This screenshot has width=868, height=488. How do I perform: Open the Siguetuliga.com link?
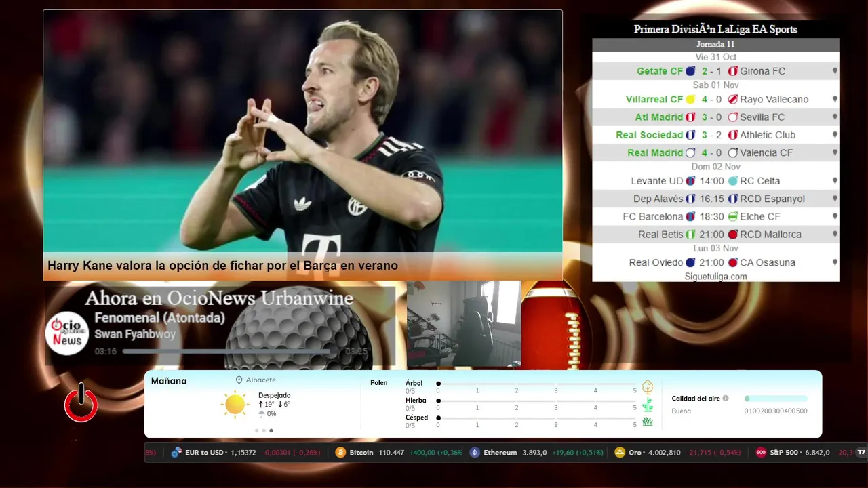(x=715, y=277)
